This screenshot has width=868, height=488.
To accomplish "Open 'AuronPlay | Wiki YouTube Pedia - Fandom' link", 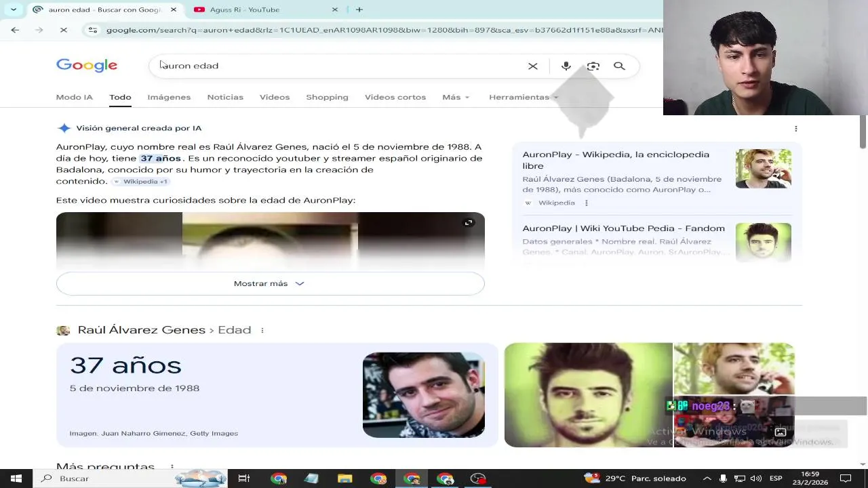I will [x=623, y=228].
